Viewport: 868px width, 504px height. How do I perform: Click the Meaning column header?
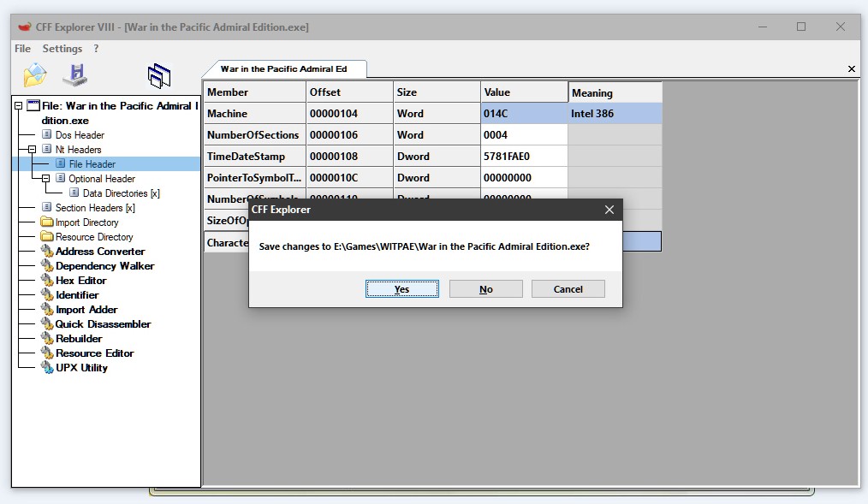click(x=615, y=92)
